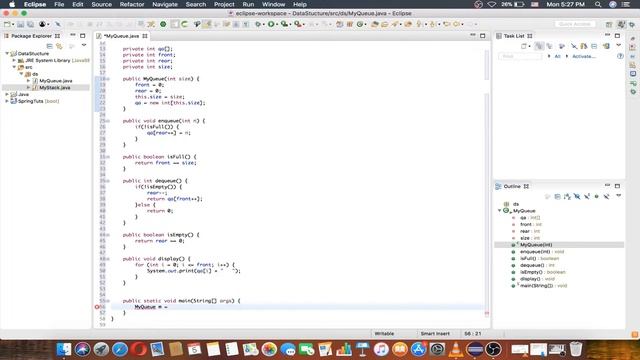640x360 pixels.
Task: Open the Project menu
Action: click(x=224, y=4)
